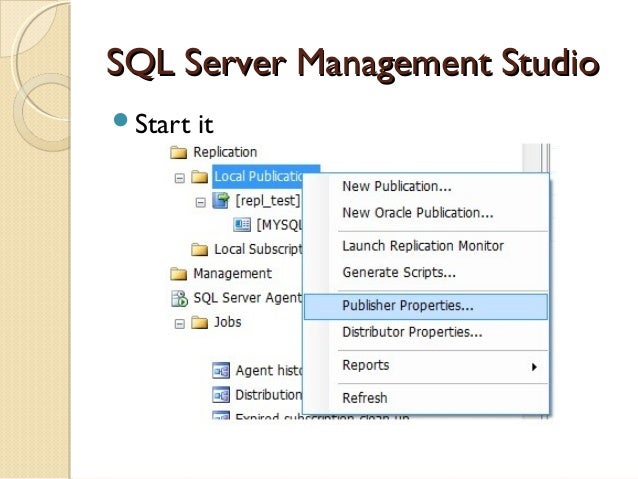Open the Reports menu entry

point(426,365)
